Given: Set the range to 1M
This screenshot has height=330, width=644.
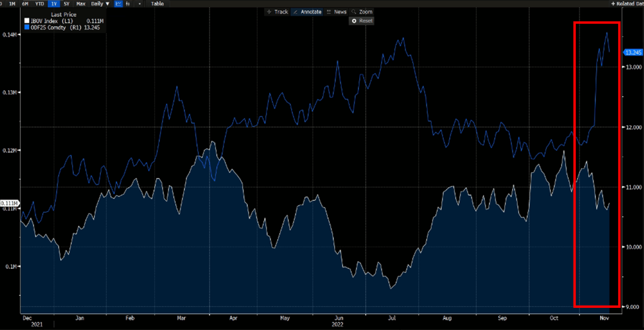Looking at the screenshot, I should 13,4.
